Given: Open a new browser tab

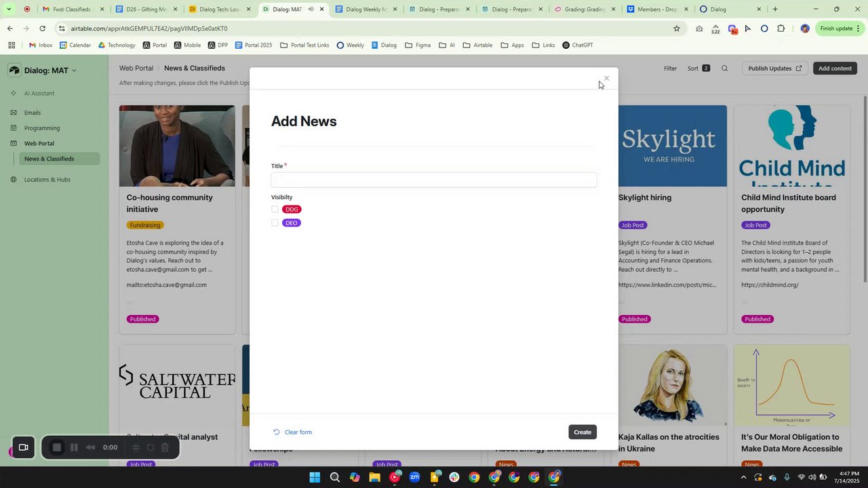Looking at the screenshot, I should point(775,9).
